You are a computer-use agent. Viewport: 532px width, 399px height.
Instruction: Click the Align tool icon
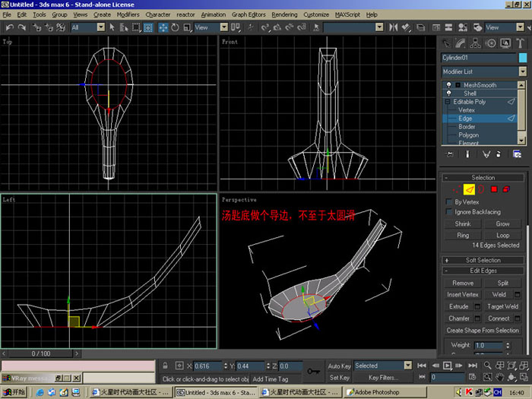(x=406, y=27)
